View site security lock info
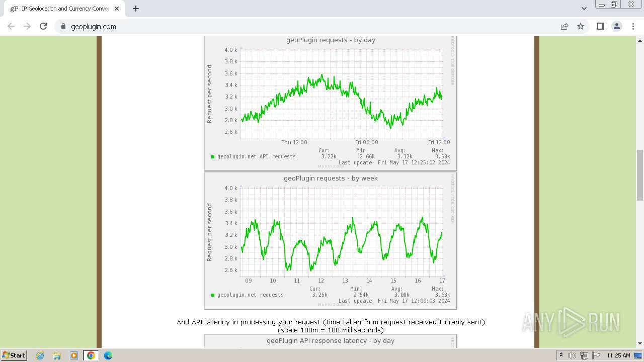The height and width of the screenshot is (362, 644). pyautogui.click(x=63, y=27)
